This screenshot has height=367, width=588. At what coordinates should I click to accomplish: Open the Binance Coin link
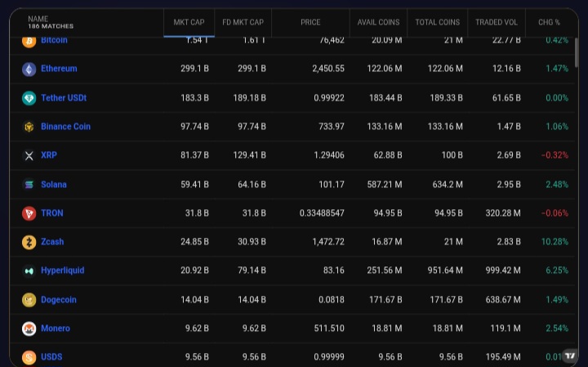tap(65, 127)
